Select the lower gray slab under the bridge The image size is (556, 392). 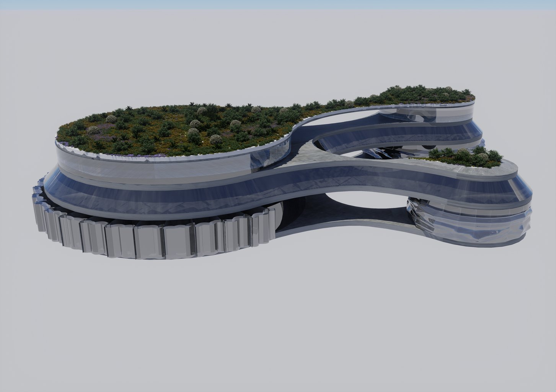pos(344,227)
